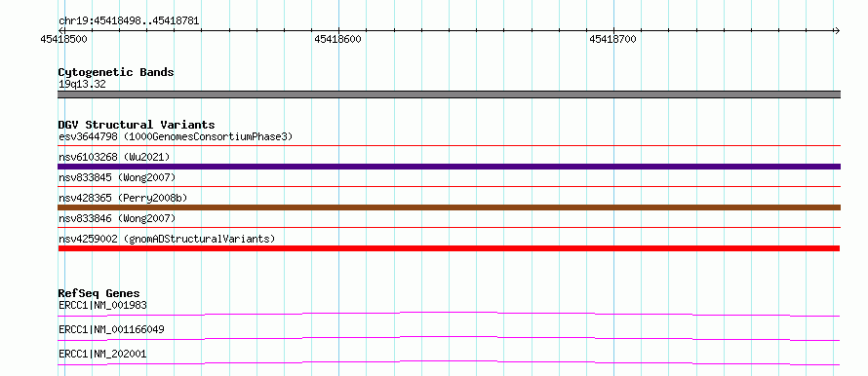This screenshot has width=868, height=376.
Task: Select the Cytogenetic Bands track title
Action: coord(116,72)
